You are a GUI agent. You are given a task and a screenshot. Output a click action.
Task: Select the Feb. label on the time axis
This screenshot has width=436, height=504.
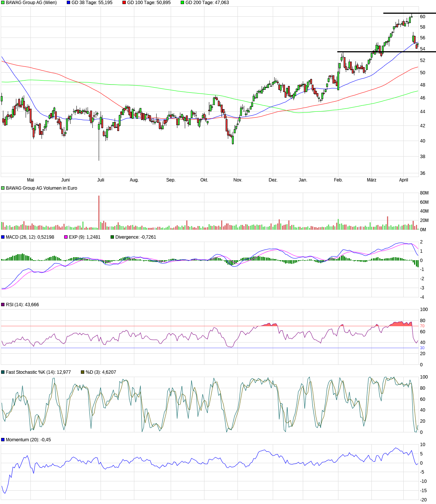pyautogui.click(x=338, y=180)
